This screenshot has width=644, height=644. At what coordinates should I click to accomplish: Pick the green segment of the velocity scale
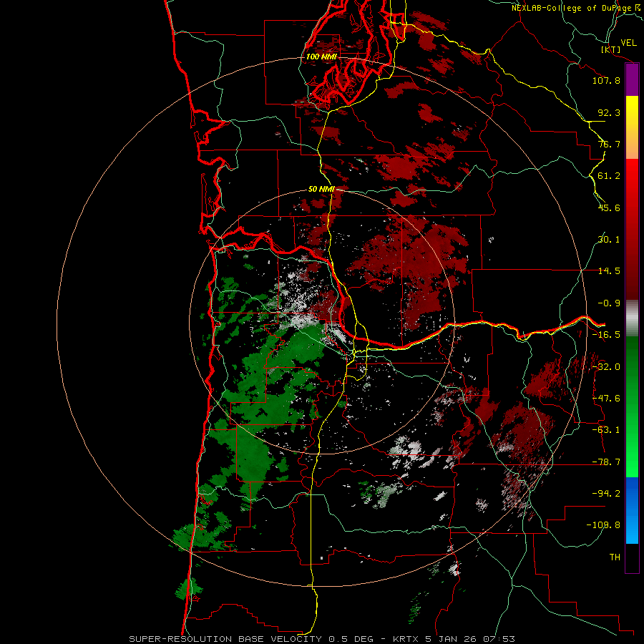pos(632,406)
